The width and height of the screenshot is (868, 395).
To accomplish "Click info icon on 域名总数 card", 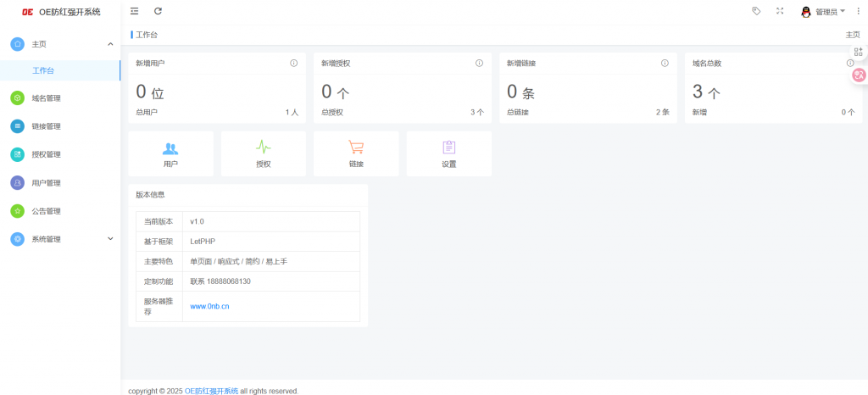I will pos(850,63).
